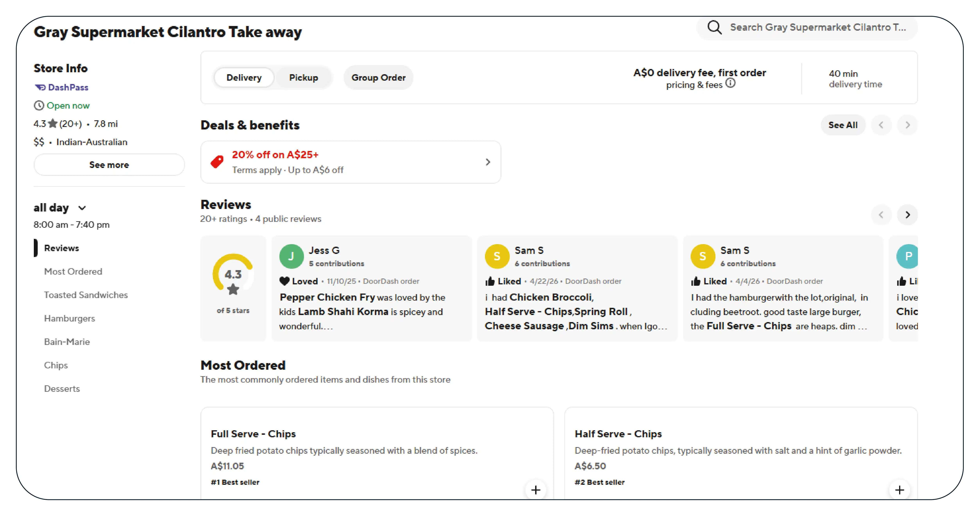Advance deals carousel with right arrow
This screenshot has width=980, height=516.
click(x=907, y=125)
